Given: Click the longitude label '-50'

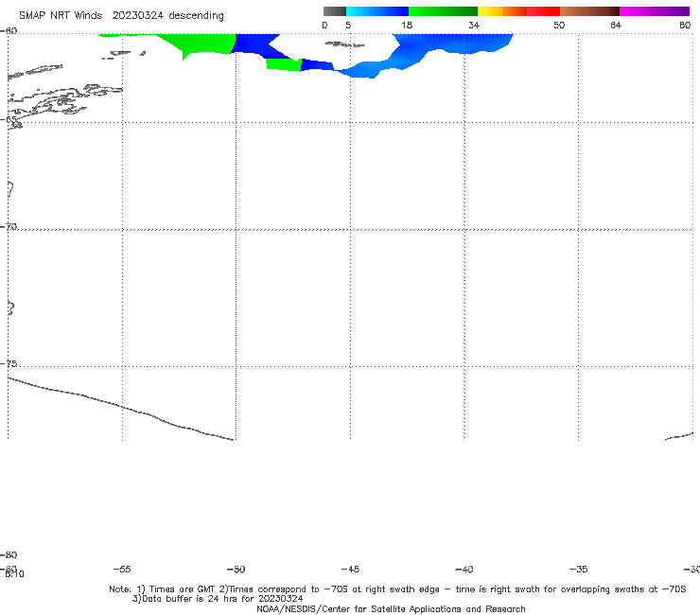Looking at the screenshot, I should tap(236, 569).
